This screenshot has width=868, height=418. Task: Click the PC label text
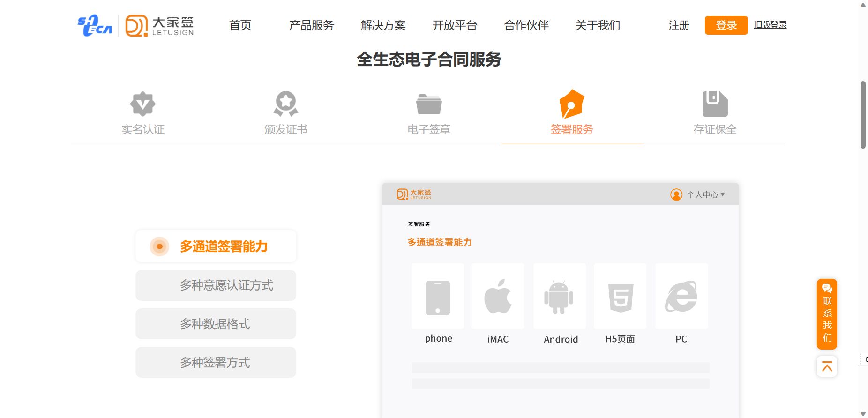click(x=681, y=339)
